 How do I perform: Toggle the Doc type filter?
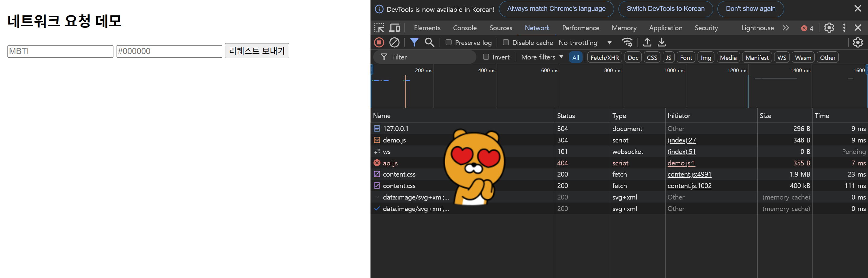(x=633, y=57)
